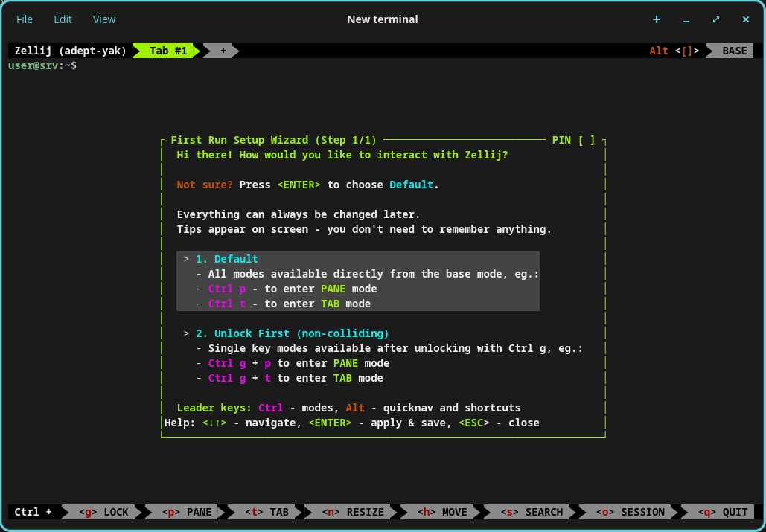This screenshot has width=766, height=532.
Task: Click the <t> TAB mode button
Action: click(x=266, y=512)
